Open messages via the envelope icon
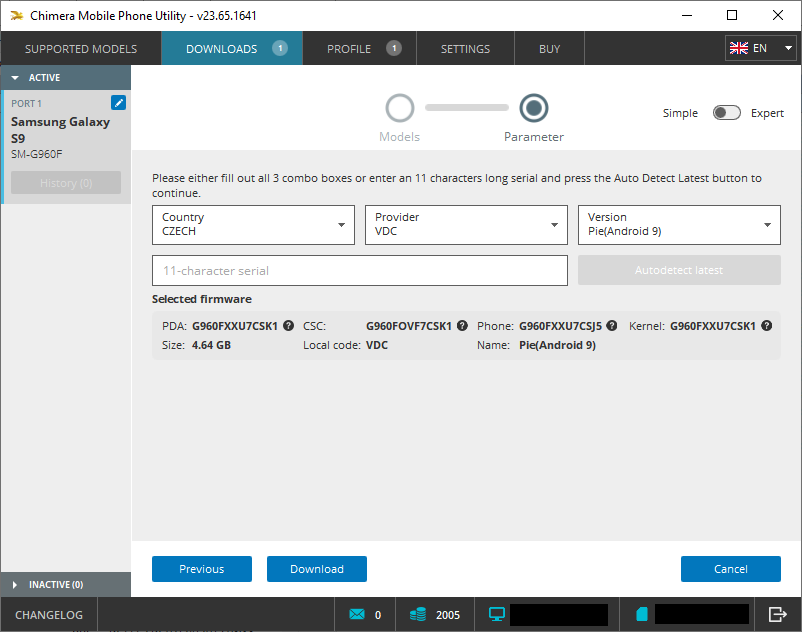Viewport: 802px width, 632px height. [357, 614]
